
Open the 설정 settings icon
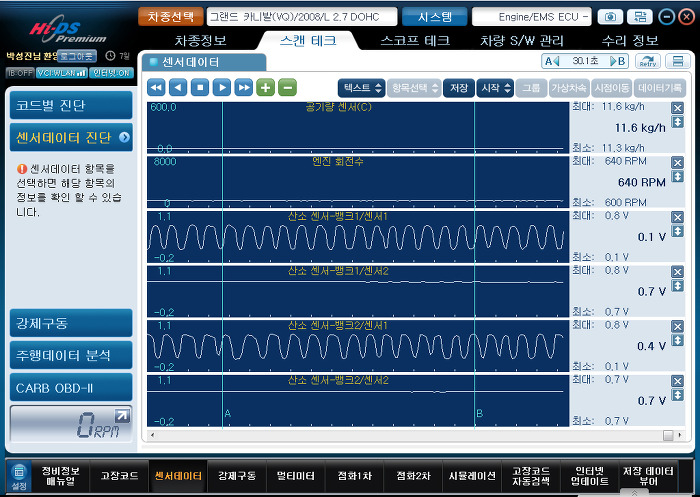(x=18, y=476)
